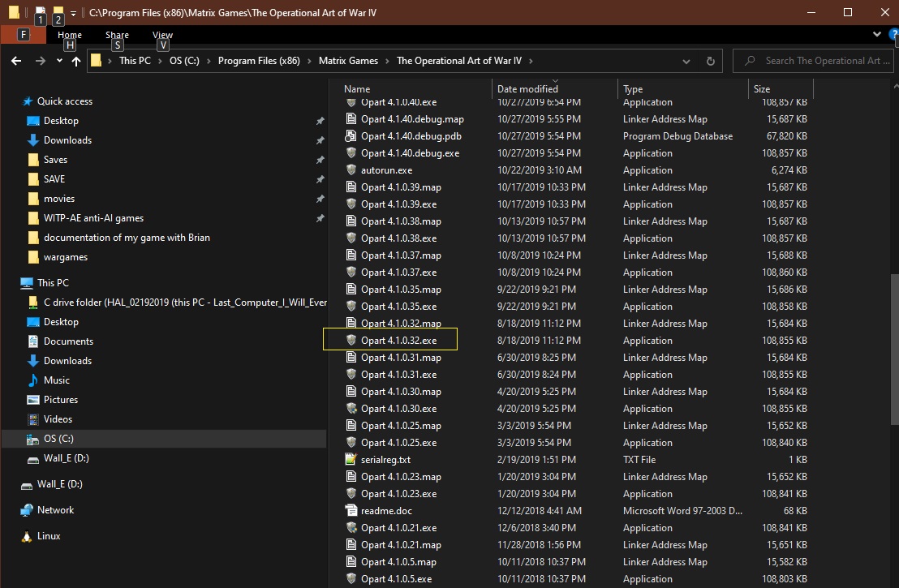899x588 pixels.
Task: Open Documents under This PC
Action: pyautogui.click(x=68, y=341)
